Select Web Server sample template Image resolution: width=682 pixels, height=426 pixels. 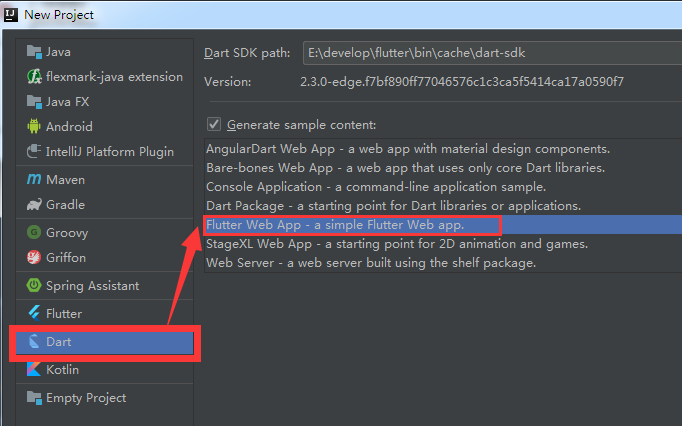point(443,263)
